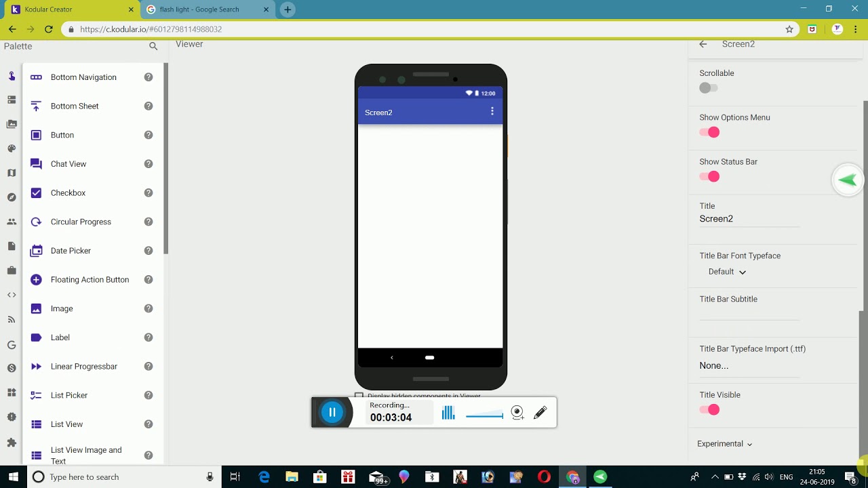Click the recorder pencil annotation tool

pyautogui.click(x=540, y=412)
